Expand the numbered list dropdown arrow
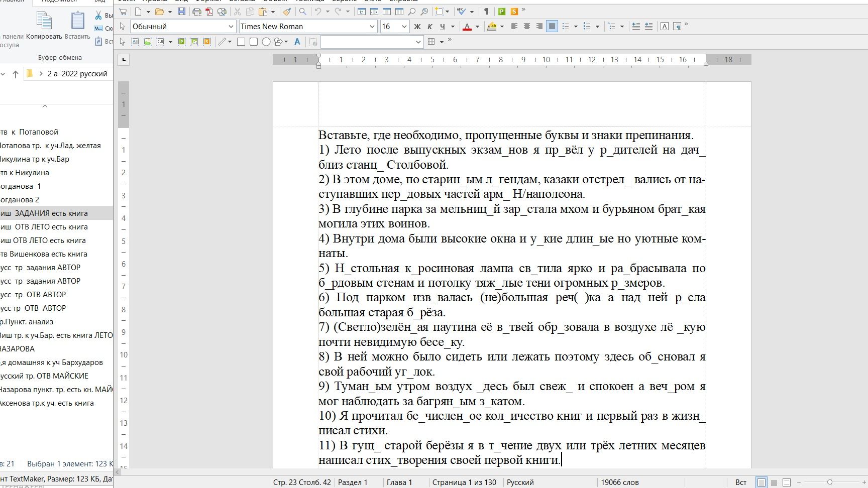 pos(597,27)
